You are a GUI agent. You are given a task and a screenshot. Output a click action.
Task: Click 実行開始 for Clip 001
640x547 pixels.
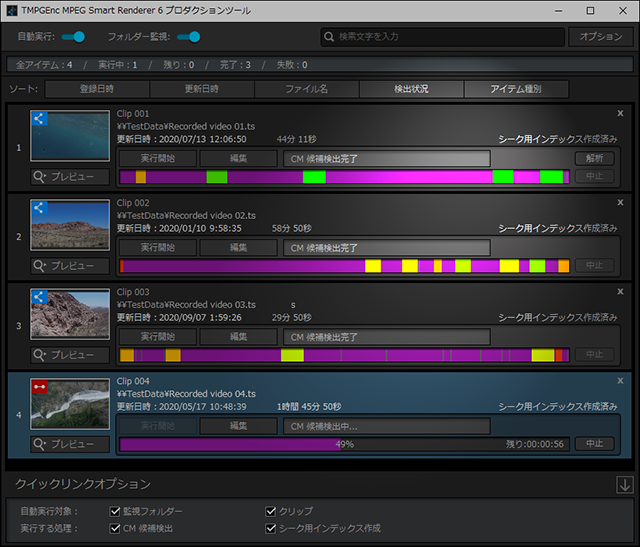pyautogui.click(x=158, y=158)
